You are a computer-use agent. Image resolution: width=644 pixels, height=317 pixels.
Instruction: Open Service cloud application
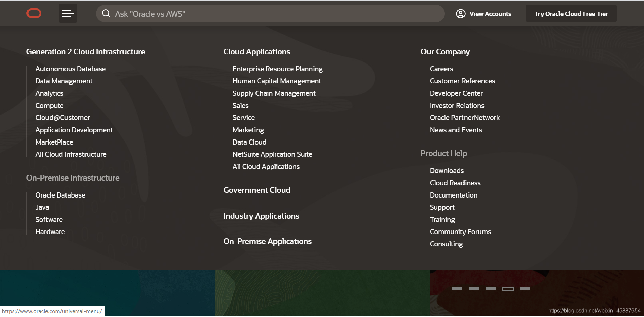point(244,118)
